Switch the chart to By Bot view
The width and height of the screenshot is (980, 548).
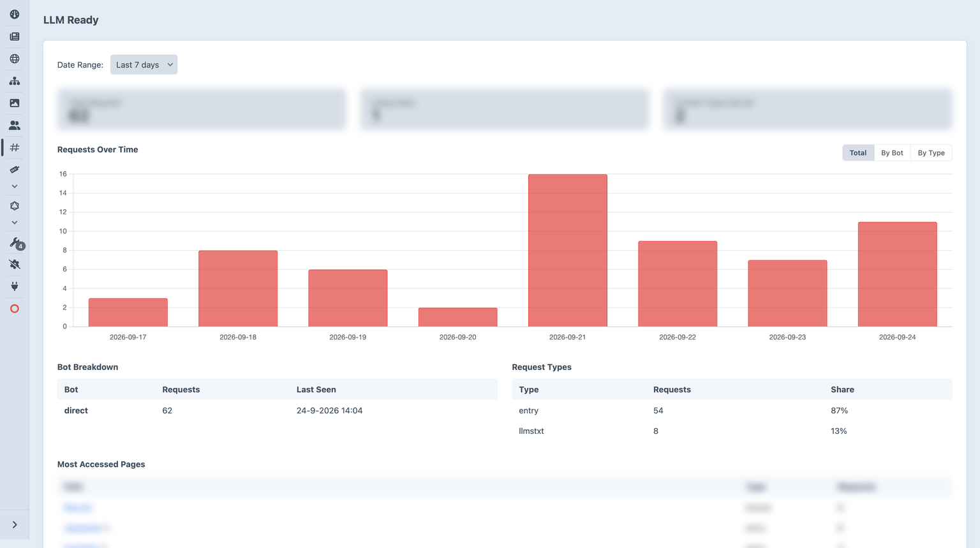892,152
